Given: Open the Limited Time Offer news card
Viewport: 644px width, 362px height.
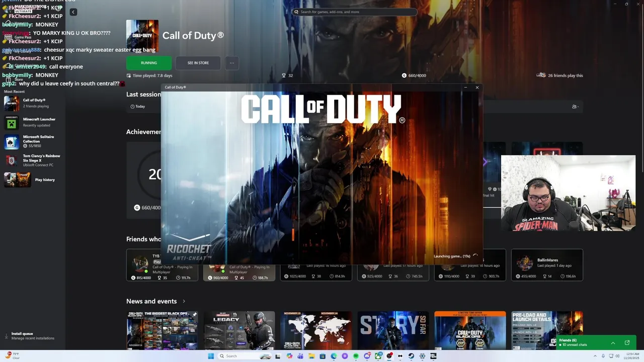Looking at the screenshot, I should coord(470,330).
